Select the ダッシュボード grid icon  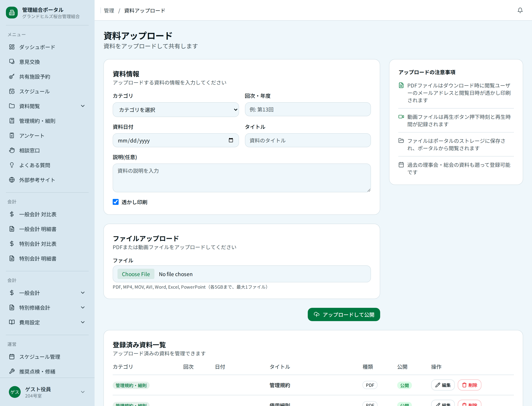point(12,47)
